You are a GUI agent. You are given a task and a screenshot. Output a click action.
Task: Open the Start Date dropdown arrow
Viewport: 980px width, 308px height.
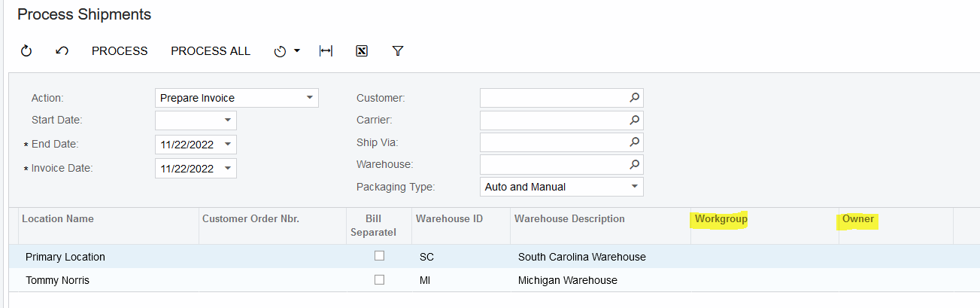[x=228, y=120]
